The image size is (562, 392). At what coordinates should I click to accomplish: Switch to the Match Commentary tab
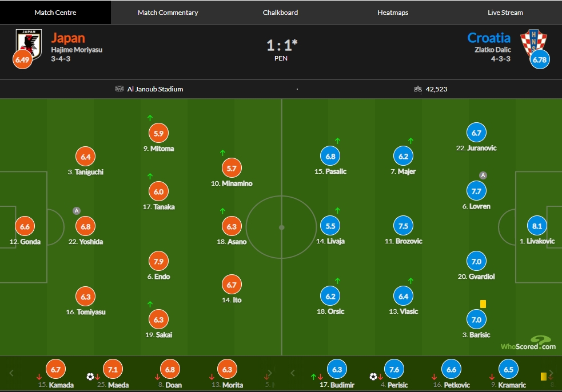(168, 12)
